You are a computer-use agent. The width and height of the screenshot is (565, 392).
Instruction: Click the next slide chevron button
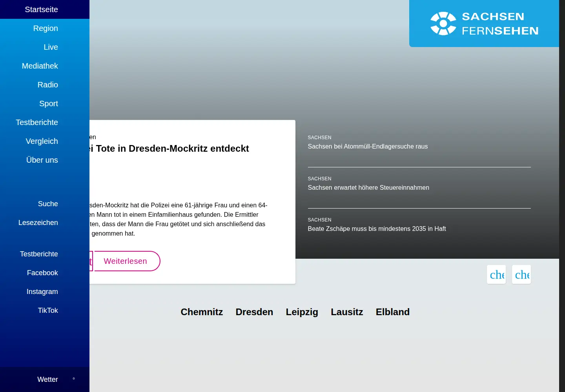(521, 274)
